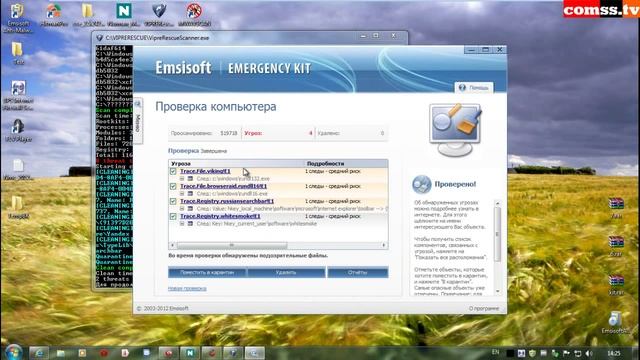Switch to the green N taskbar app
The image size is (640, 360).
(x=190, y=353)
